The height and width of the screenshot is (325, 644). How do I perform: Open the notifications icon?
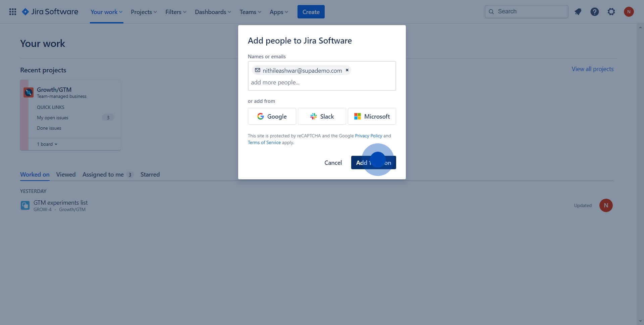[578, 12]
